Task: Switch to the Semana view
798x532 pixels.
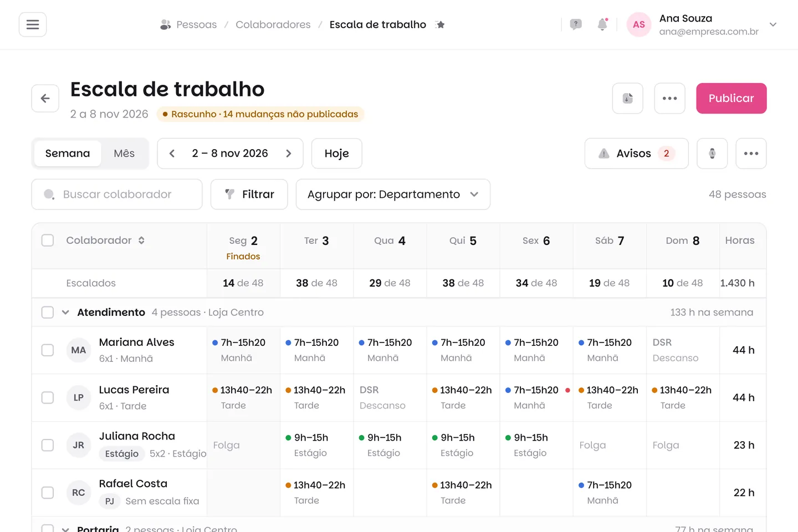Action: [x=68, y=154]
